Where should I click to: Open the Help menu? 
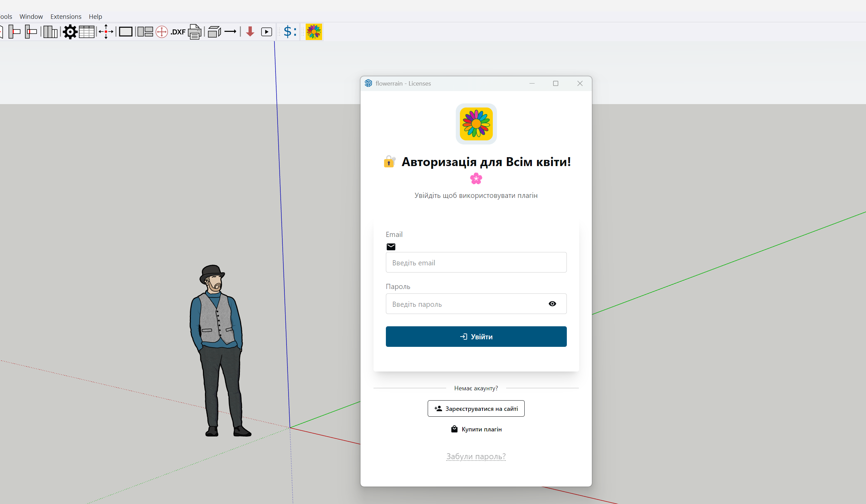pos(95,16)
